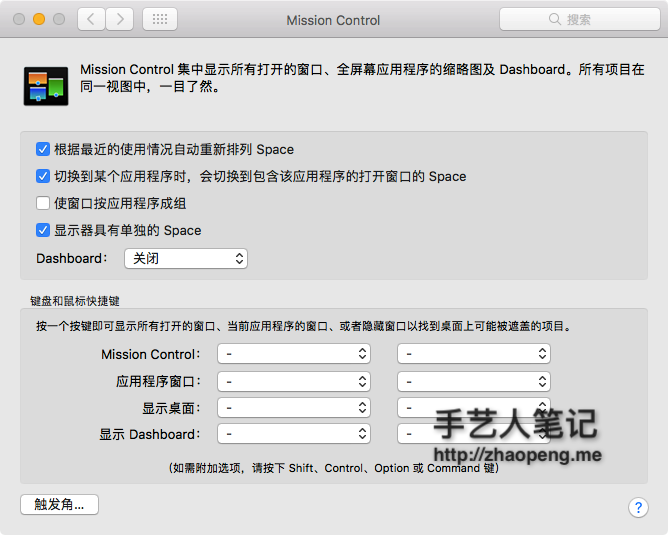The width and height of the screenshot is (668, 535).
Task: Click the Mission Control app icon
Action: click(45, 86)
